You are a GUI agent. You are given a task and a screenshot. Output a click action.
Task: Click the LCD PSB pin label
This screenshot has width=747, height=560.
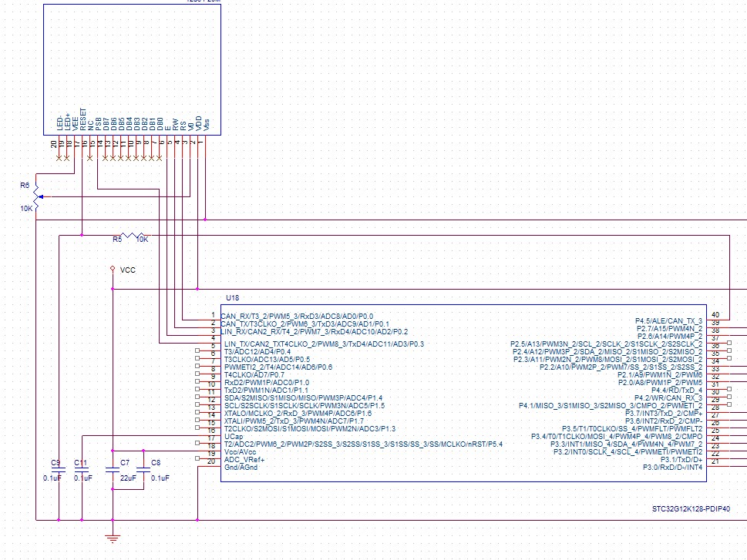pyautogui.click(x=99, y=124)
